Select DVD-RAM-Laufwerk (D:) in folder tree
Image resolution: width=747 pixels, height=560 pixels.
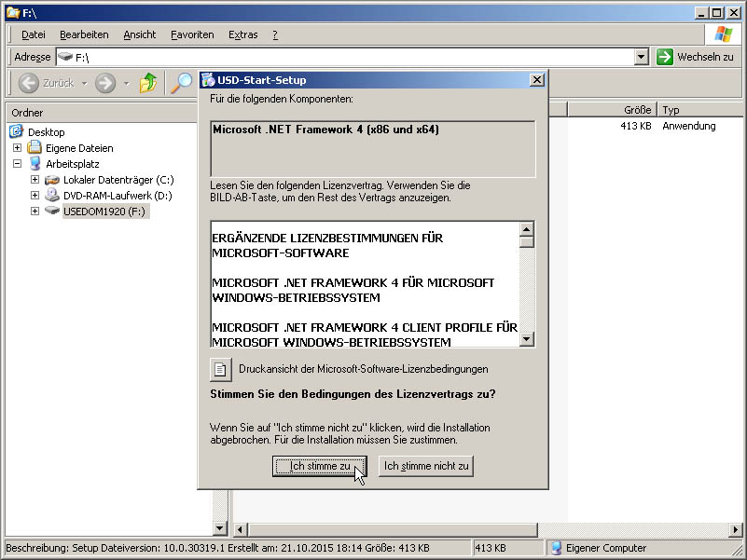(118, 196)
